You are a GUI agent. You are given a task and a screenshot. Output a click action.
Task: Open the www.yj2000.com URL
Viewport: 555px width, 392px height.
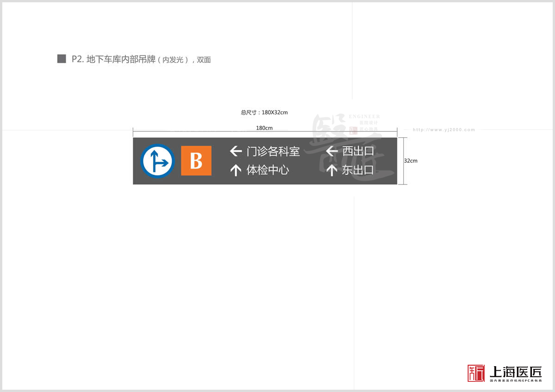click(444, 130)
